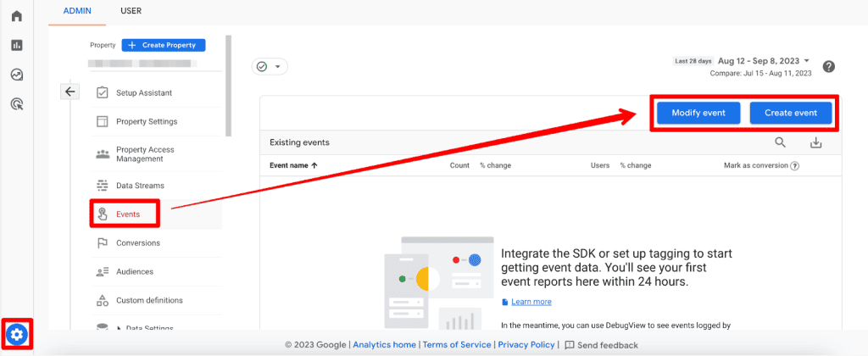Click the back arrow to collapse column
The height and width of the screenshot is (356, 868).
70,92
